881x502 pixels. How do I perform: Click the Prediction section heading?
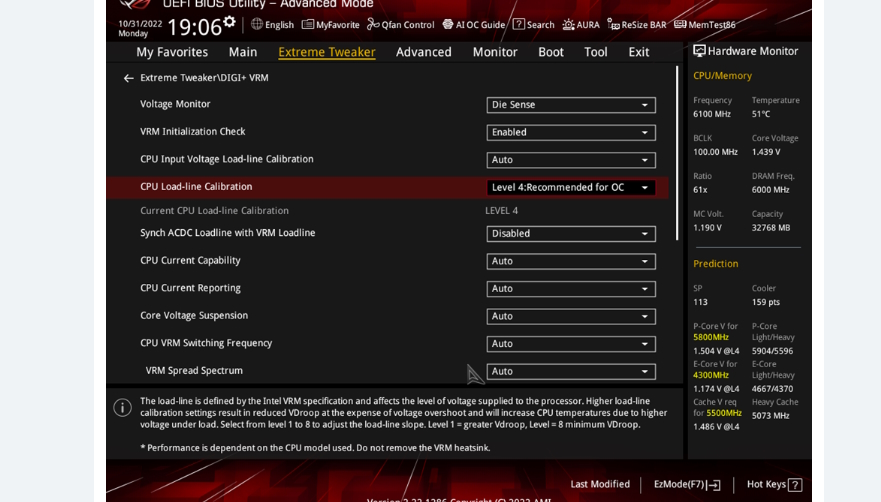point(715,264)
